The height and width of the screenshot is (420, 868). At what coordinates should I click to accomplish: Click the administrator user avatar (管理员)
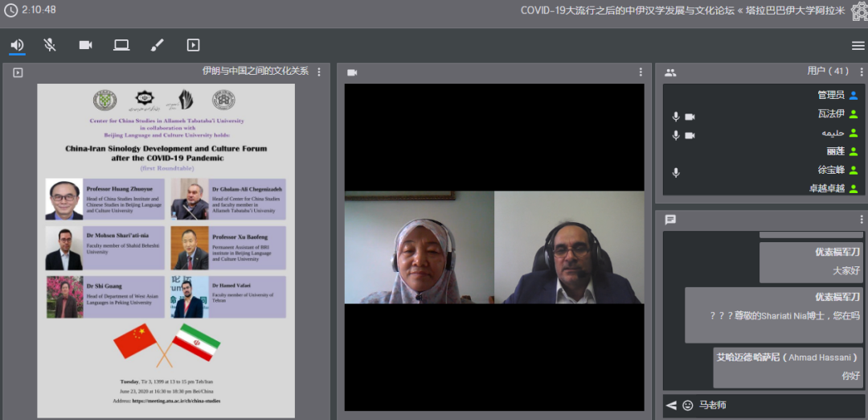[854, 95]
